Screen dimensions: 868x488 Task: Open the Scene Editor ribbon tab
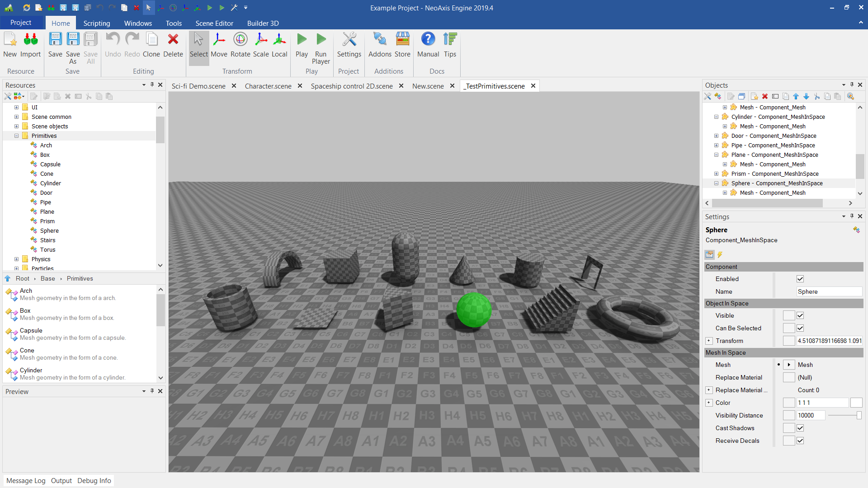click(214, 23)
